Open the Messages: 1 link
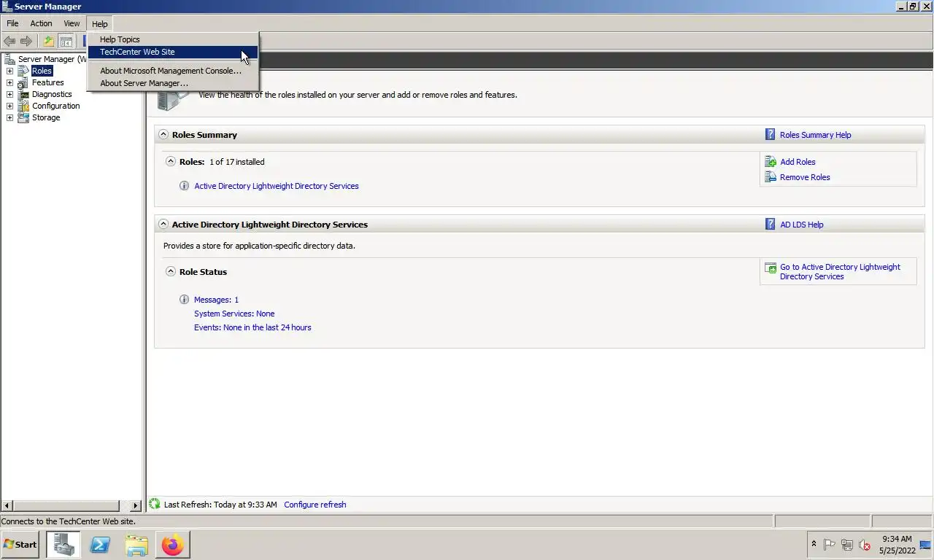Screen dimensions: 934x560 point(216,300)
